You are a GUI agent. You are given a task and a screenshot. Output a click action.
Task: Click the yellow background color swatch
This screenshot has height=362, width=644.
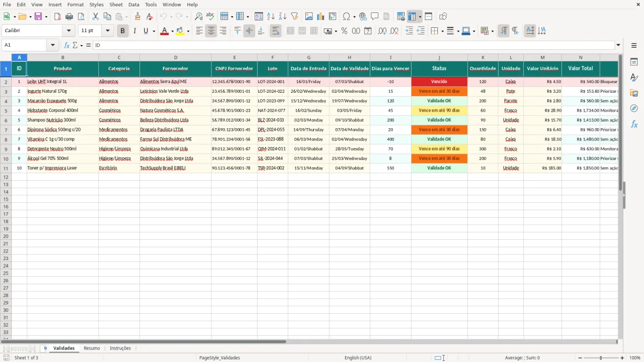point(180,31)
